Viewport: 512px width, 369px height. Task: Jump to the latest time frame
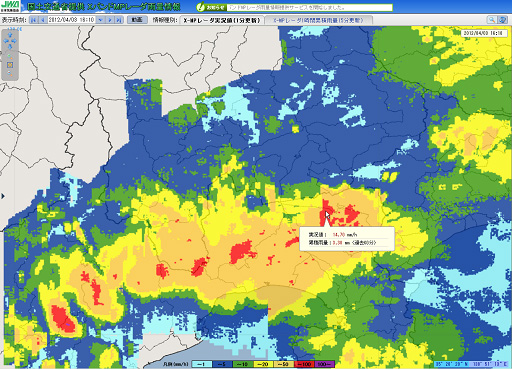click(x=119, y=20)
